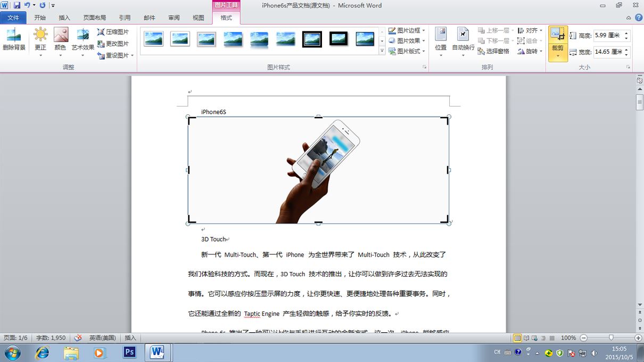Screen dimensions: 644x362
Task: Switch to the 引用 References tab
Action: pyautogui.click(x=125, y=18)
